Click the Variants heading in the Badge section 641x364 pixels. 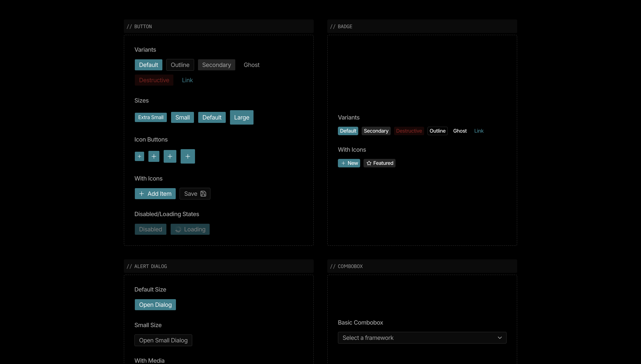(349, 118)
